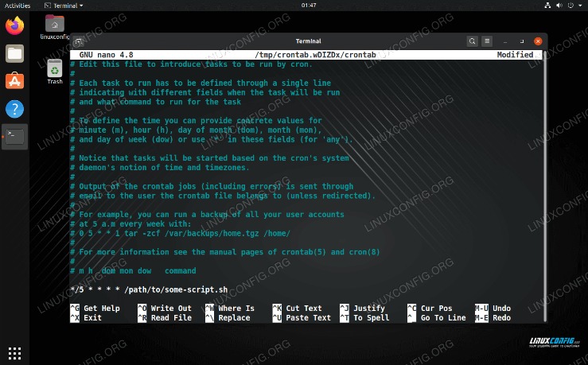Open the Trash desktop icon
This screenshot has height=365, width=588.
point(55,71)
